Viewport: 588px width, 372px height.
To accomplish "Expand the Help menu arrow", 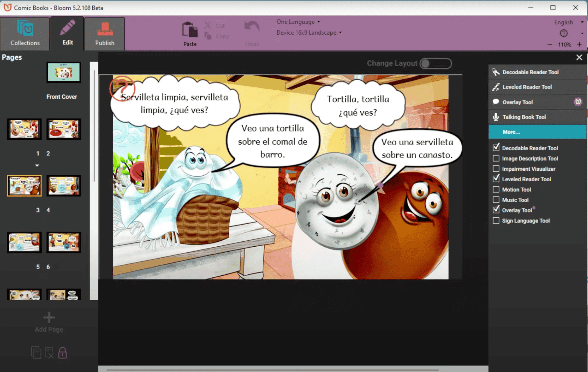I will (x=582, y=33).
